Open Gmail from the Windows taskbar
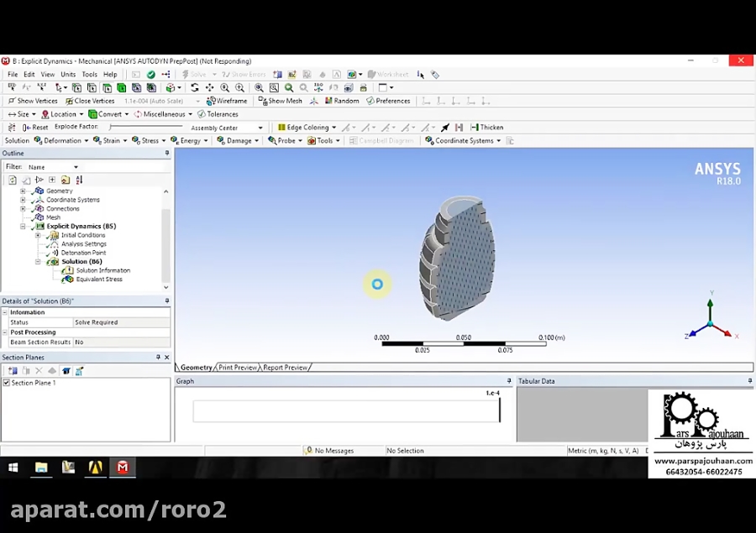This screenshot has width=756, height=533. [123, 468]
